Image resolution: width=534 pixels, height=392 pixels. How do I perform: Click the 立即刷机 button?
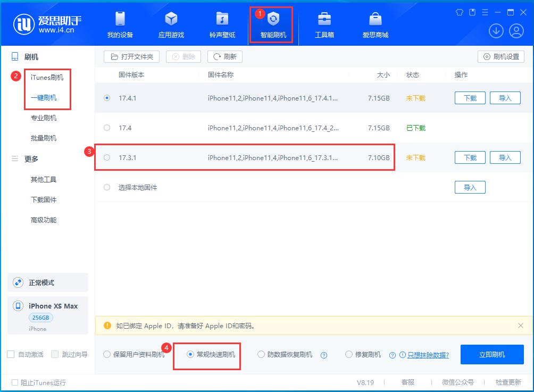pyautogui.click(x=492, y=354)
